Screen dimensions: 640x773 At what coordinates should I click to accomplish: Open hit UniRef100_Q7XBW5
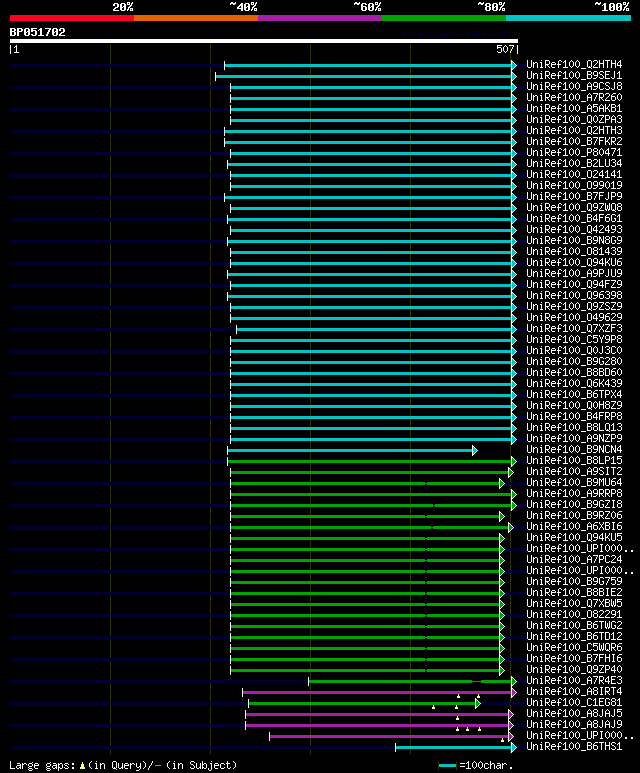[574, 604]
